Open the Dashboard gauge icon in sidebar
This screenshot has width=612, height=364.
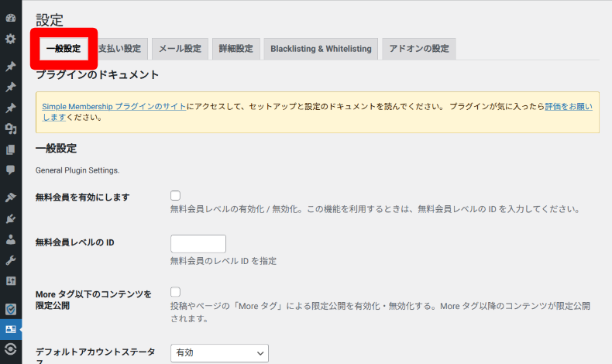pyautogui.click(x=11, y=18)
